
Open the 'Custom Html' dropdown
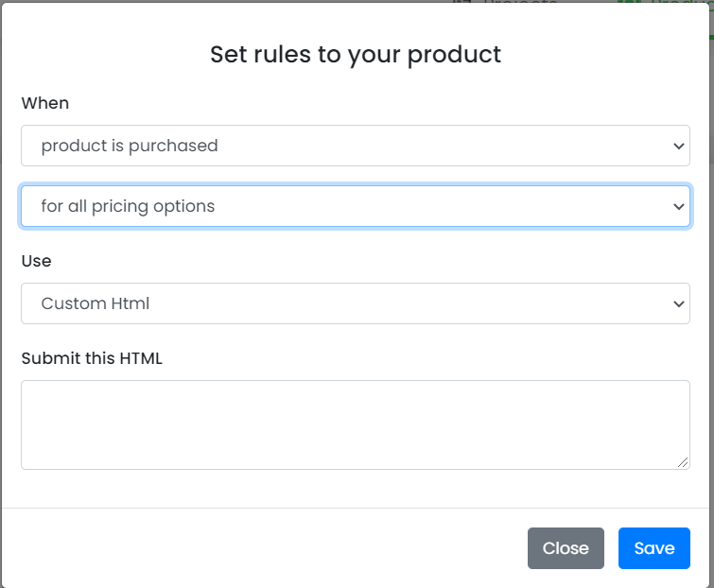coord(355,303)
